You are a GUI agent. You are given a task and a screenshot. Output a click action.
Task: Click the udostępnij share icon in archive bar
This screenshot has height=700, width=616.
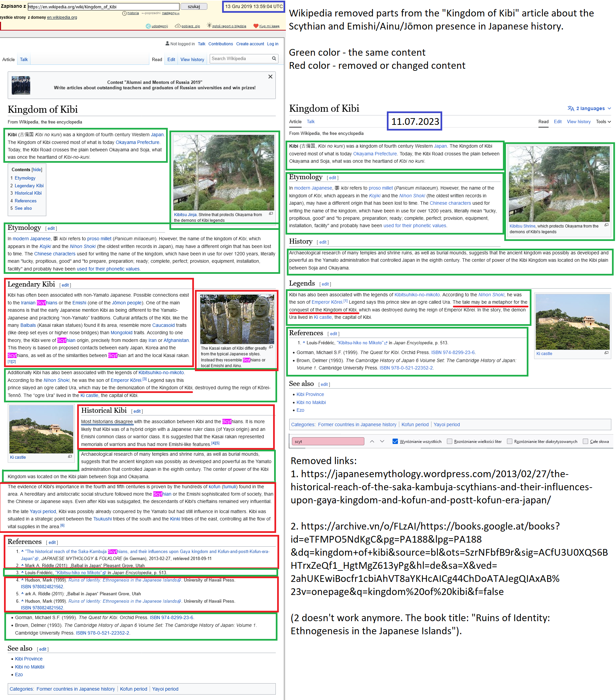click(x=148, y=26)
